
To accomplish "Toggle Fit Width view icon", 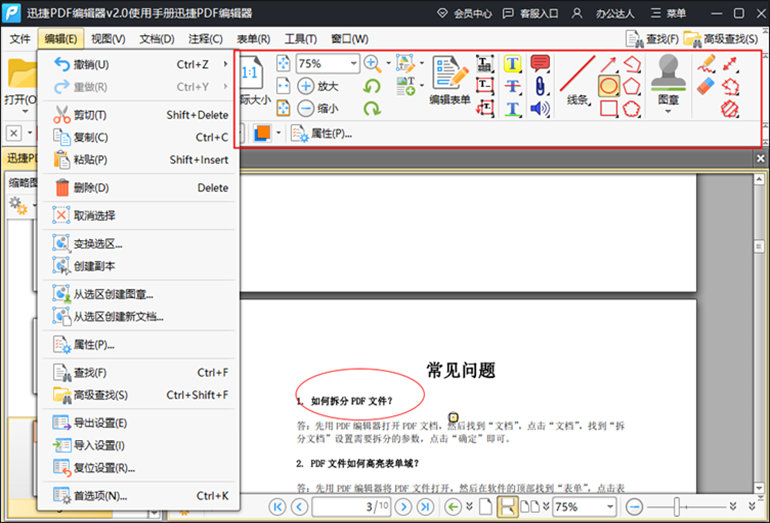I will tap(283, 86).
